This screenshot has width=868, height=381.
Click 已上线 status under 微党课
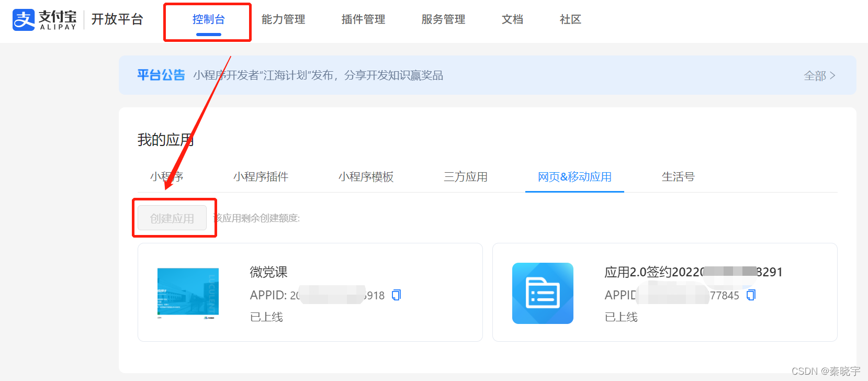point(266,317)
